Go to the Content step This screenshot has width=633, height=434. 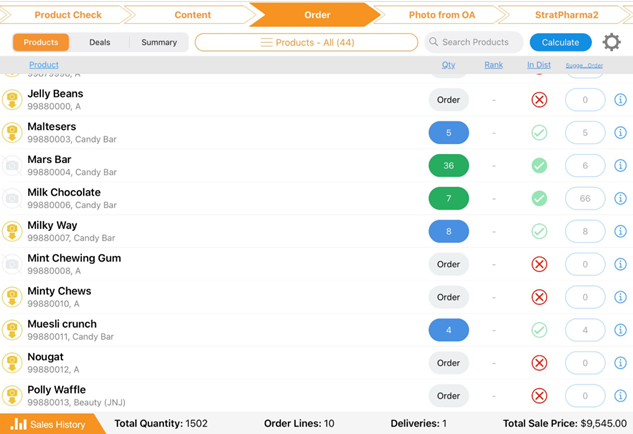[193, 15]
